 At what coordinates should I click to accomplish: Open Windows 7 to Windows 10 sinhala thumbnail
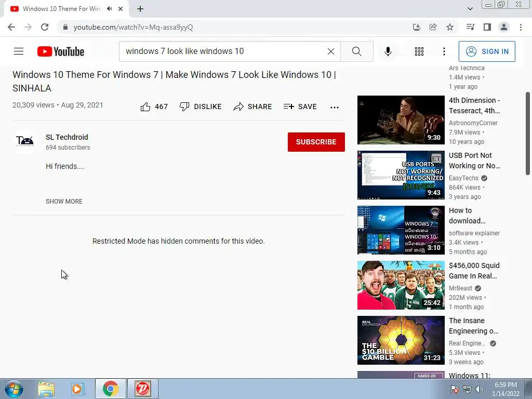pyautogui.click(x=401, y=230)
